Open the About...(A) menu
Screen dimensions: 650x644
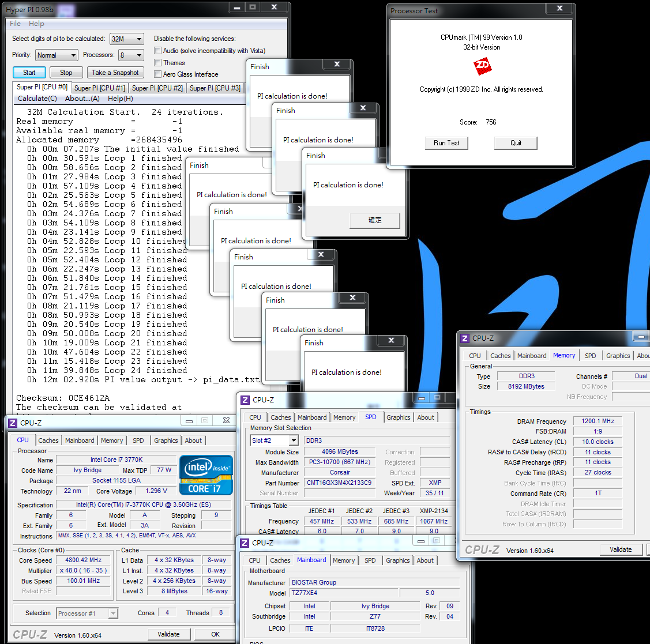[x=82, y=99]
